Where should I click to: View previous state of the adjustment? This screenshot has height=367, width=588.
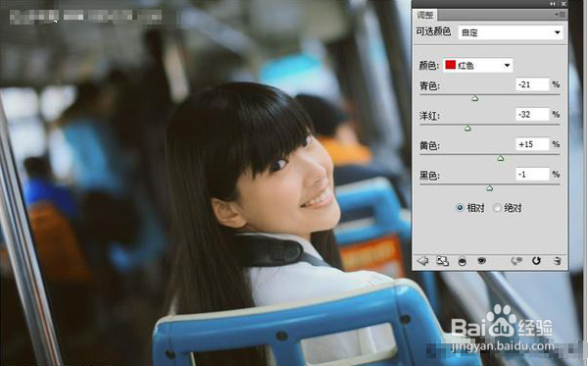coord(516,261)
